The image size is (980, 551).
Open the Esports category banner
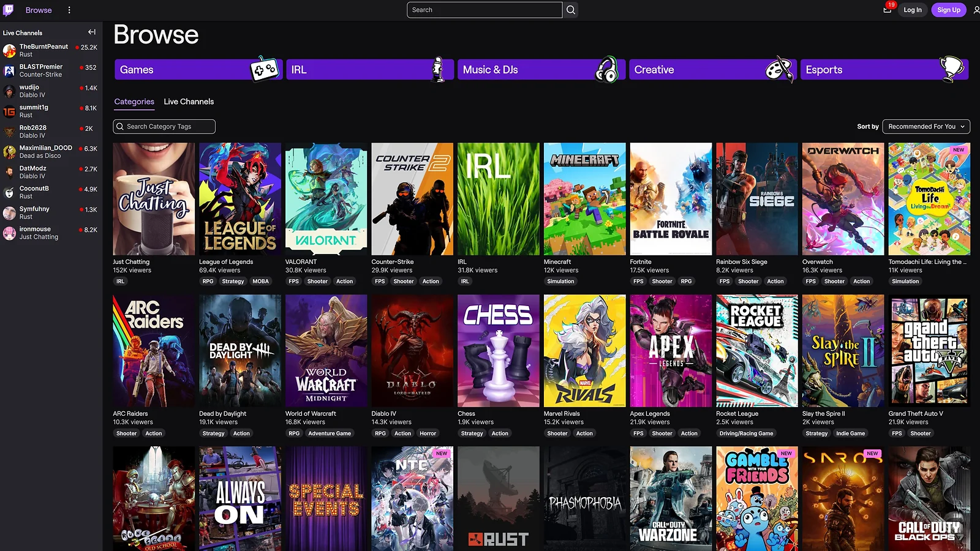coord(884,70)
